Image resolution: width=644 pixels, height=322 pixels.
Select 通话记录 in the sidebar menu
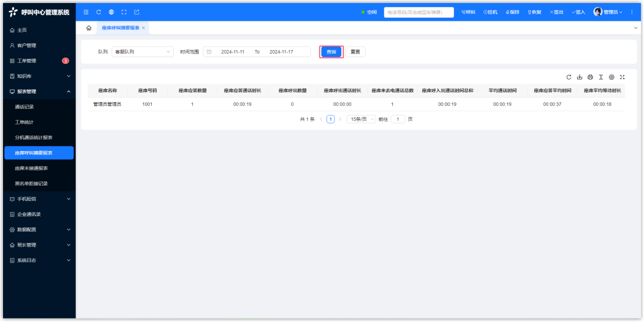(24, 107)
